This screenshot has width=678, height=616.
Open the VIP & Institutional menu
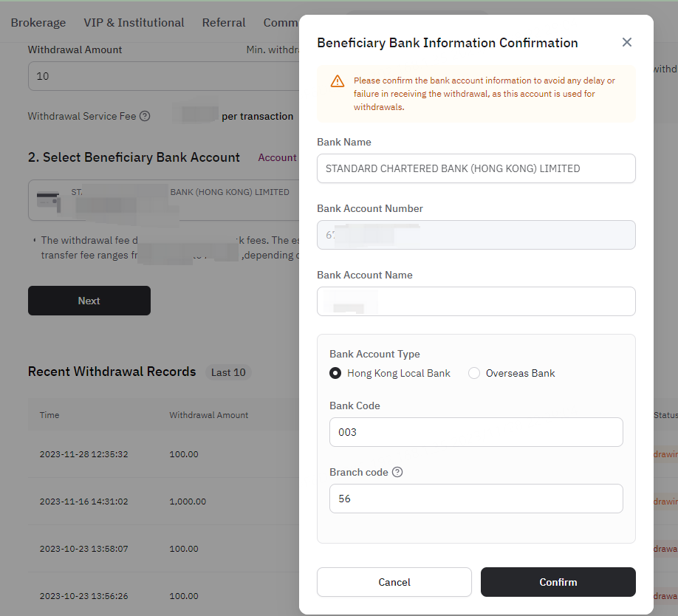click(134, 22)
